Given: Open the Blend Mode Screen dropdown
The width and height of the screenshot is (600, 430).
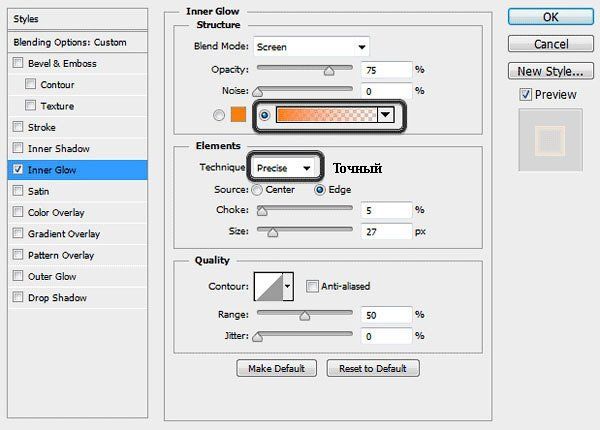Looking at the screenshot, I should pyautogui.click(x=311, y=47).
